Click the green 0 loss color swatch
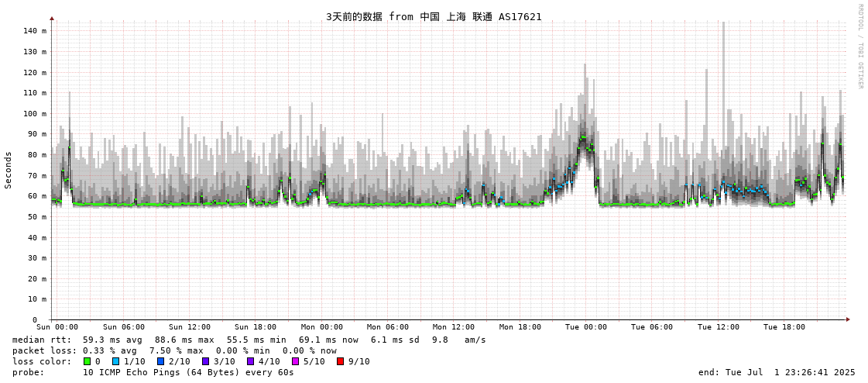Screen dimensions: 868x383 87,361
